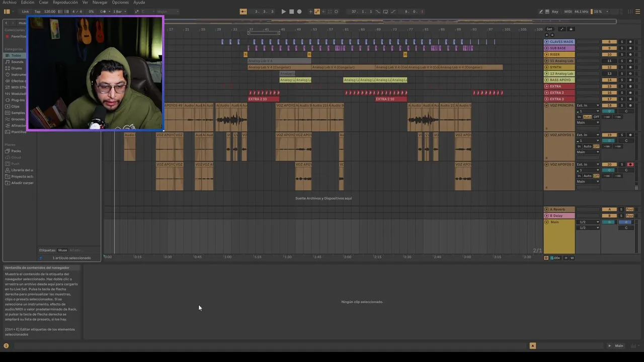Click the Stop transport button
Screen dimensions: 644x362
291,12
